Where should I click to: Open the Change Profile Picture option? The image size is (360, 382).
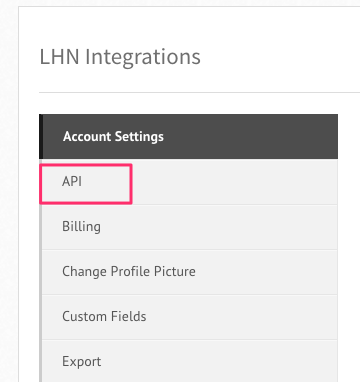coord(188,272)
